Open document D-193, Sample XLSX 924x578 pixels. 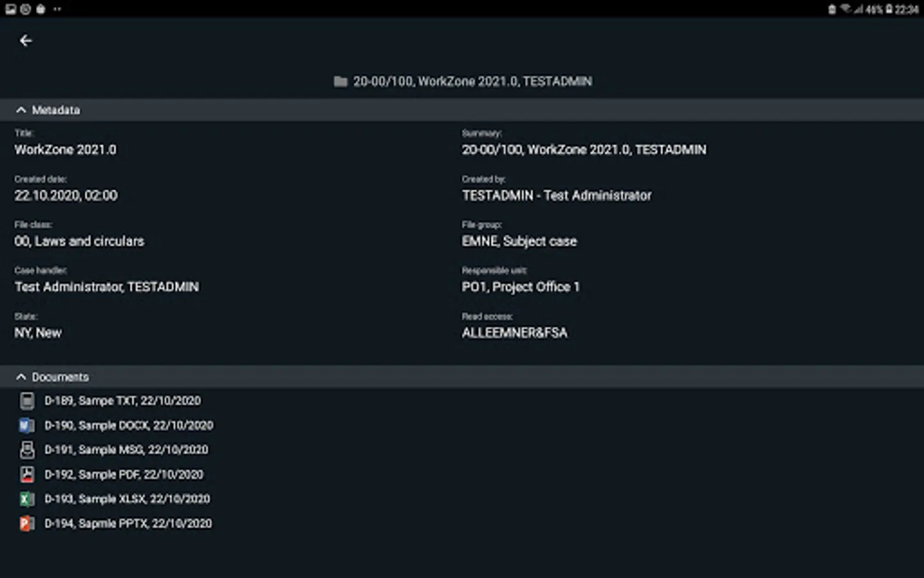(127, 499)
